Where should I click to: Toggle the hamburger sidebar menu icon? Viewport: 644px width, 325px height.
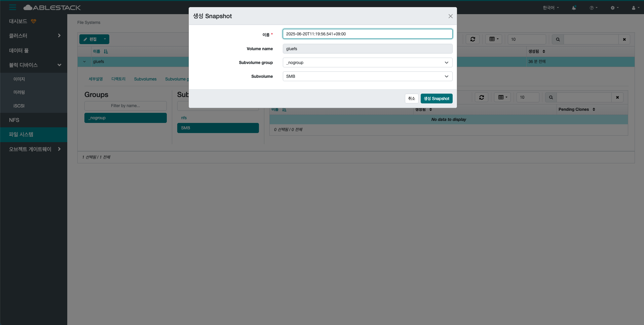[13, 7]
